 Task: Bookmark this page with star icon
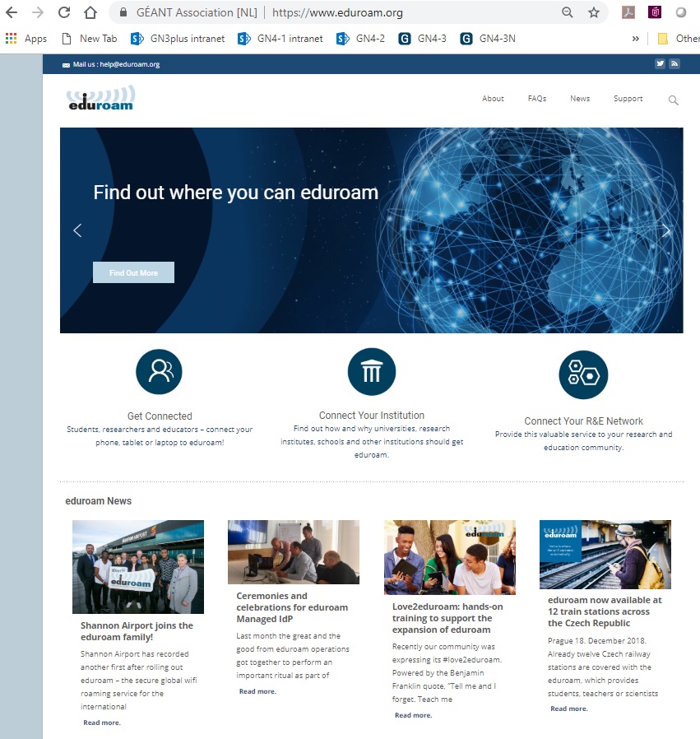pos(593,12)
